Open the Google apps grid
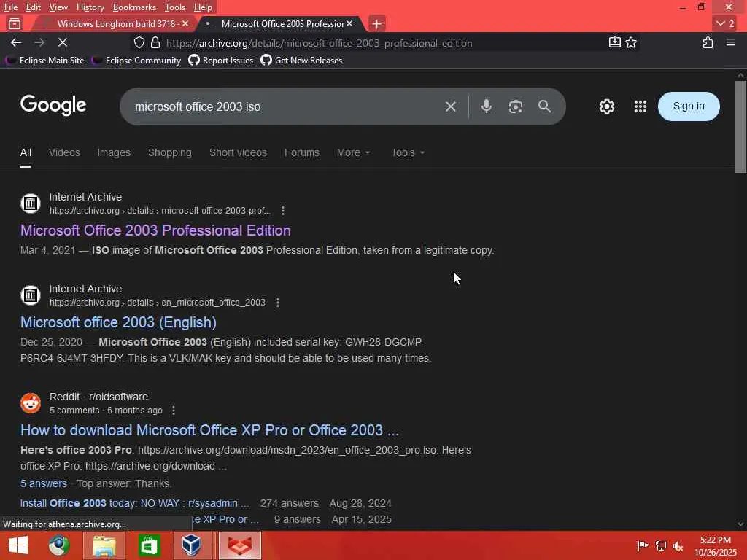 [640, 106]
